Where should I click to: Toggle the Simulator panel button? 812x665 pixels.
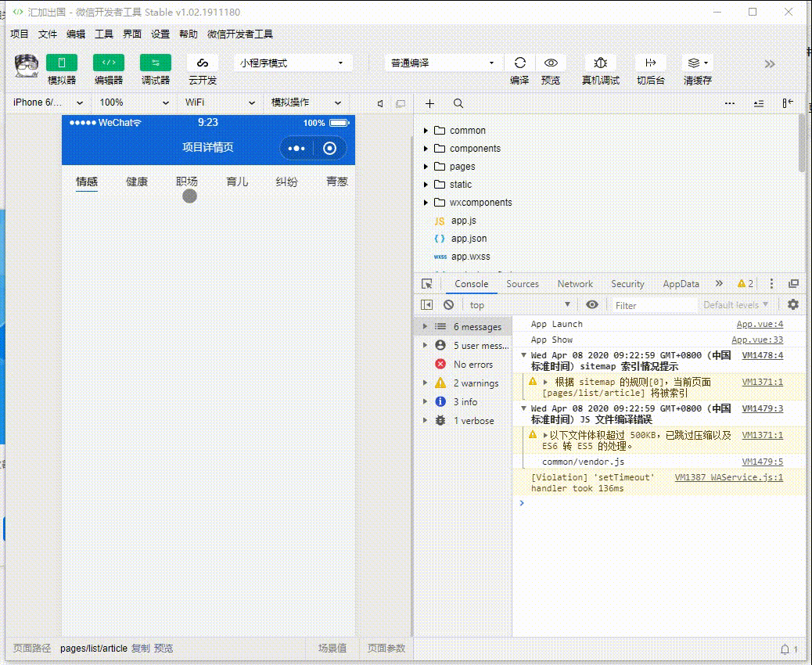click(62, 63)
